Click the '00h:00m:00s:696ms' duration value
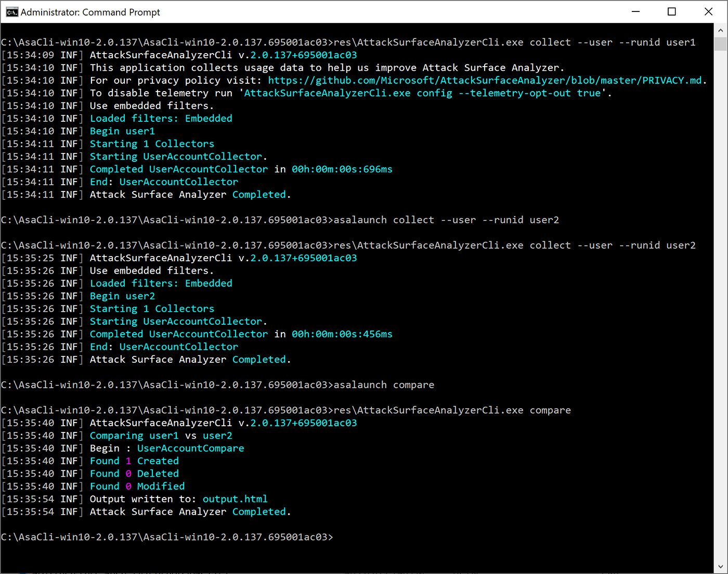 (342, 169)
